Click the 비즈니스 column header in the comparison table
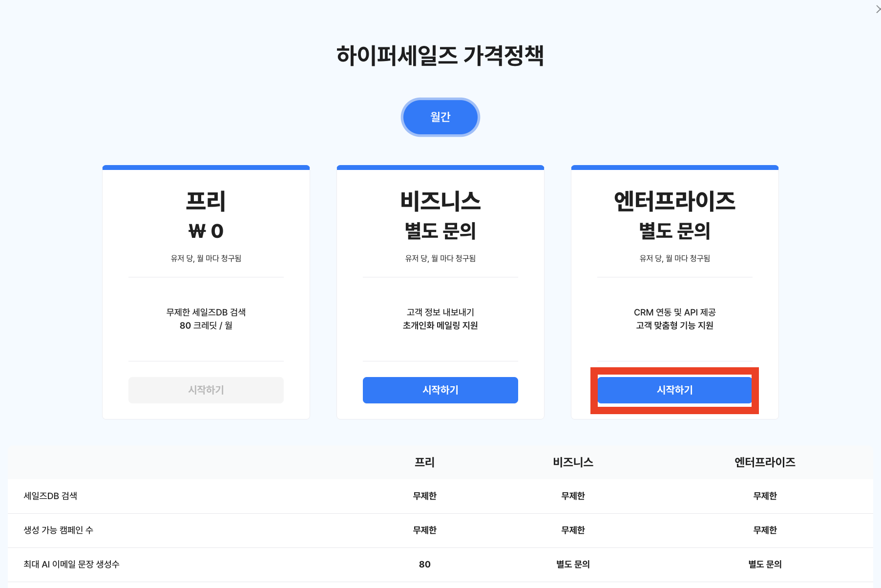881x588 pixels. [x=573, y=462]
